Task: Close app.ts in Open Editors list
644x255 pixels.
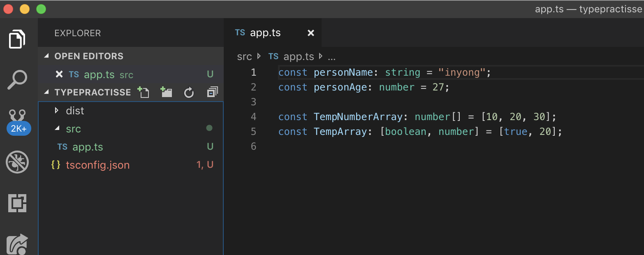Action: [x=59, y=74]
